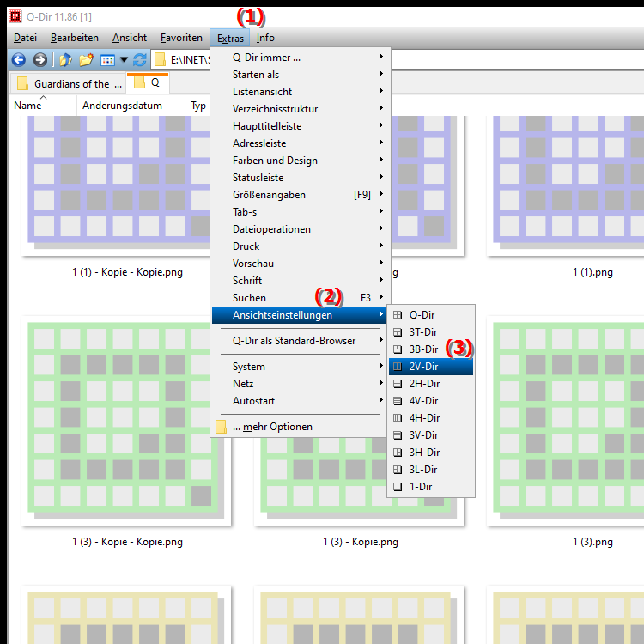The image size is (644, 644).
Task: Click the file name 1 (3) - Kopie.png
Action: click(361, 542)
